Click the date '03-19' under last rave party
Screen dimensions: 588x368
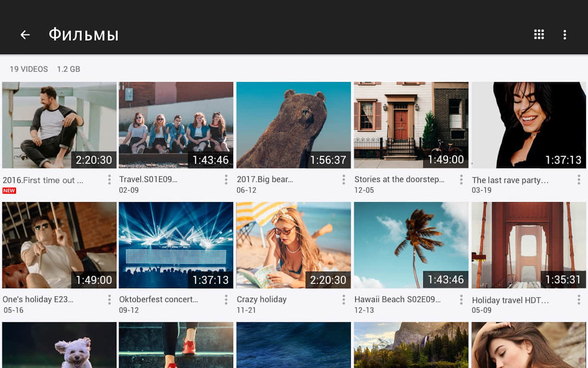(x=481, y=190)
